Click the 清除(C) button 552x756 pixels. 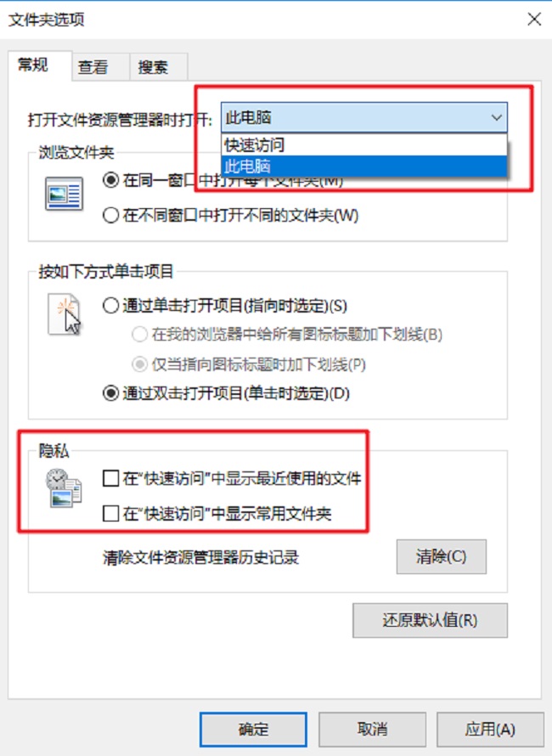tap(441, 557)
